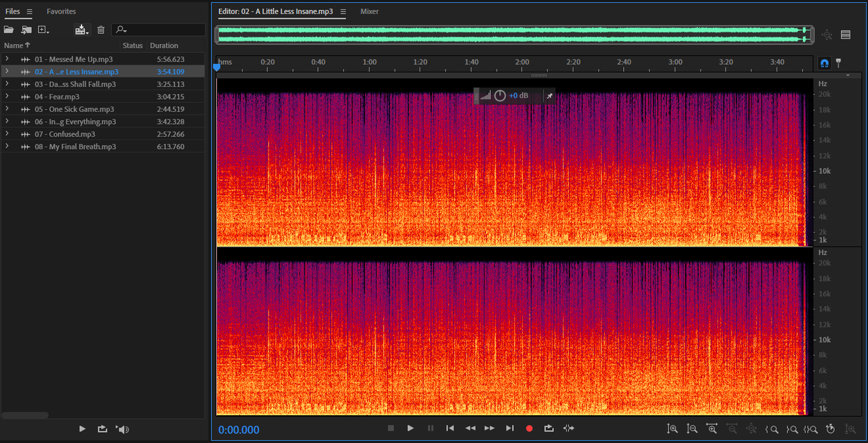Screen dimensions: 868x443
Task: Click the Fast Forward transport button
Action: click(x=490, y=428)
